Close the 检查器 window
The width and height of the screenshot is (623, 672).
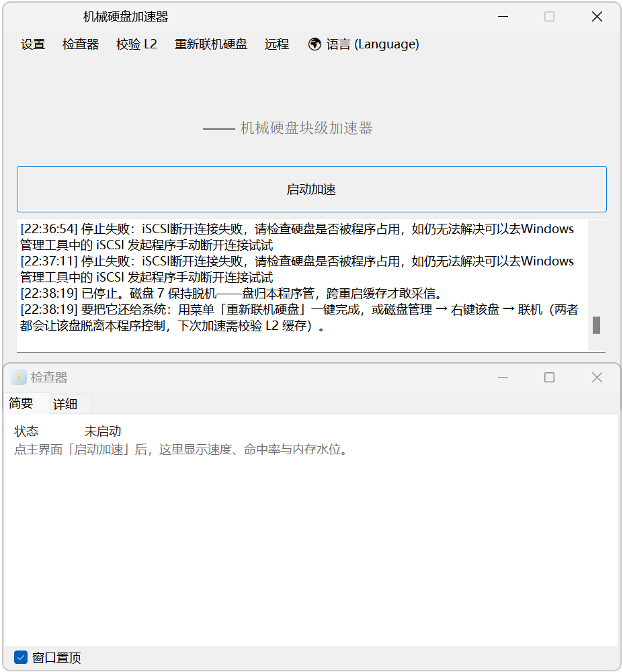pyautogui.click(x=597, y=377)
